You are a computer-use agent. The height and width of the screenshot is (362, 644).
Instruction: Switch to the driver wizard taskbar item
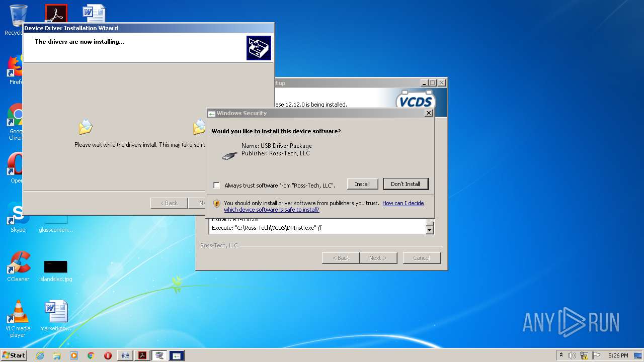pos(159,355)
